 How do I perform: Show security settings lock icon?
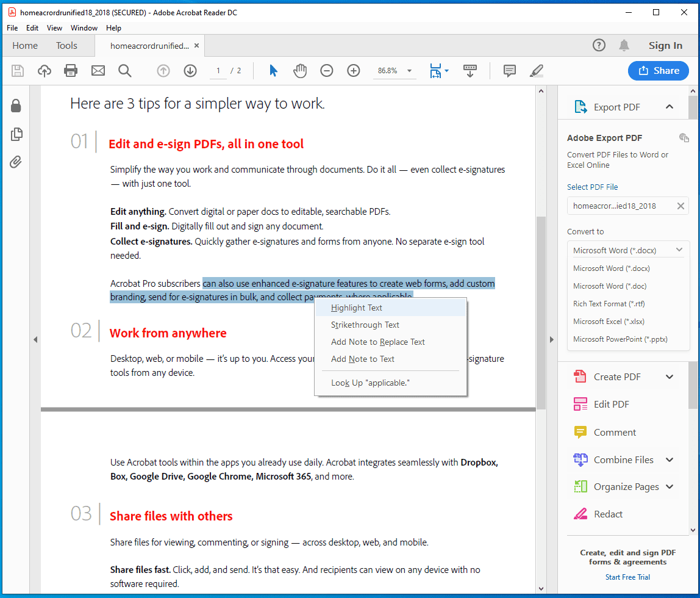pyautogui.click(x=16, y=106)
